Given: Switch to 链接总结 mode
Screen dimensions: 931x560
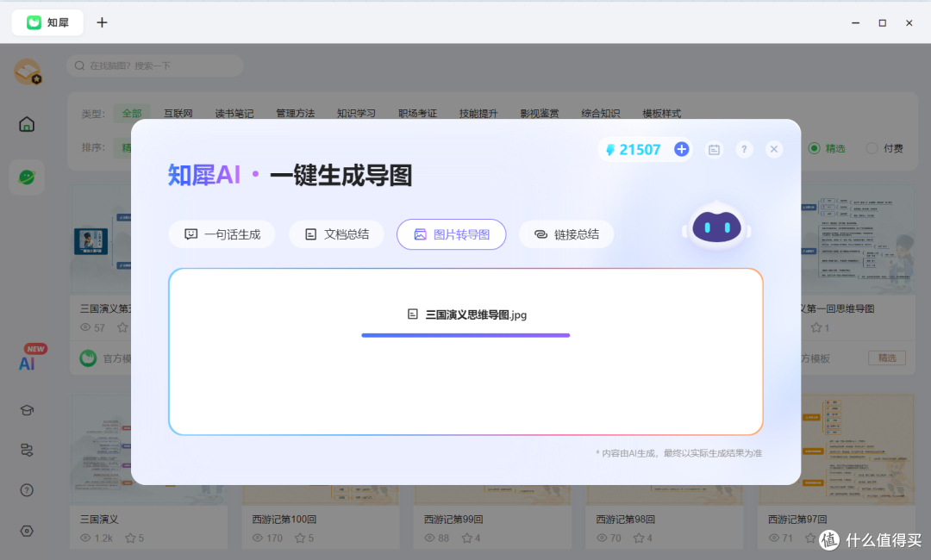Looking at the screenshot, I should (x=566, y=234).
